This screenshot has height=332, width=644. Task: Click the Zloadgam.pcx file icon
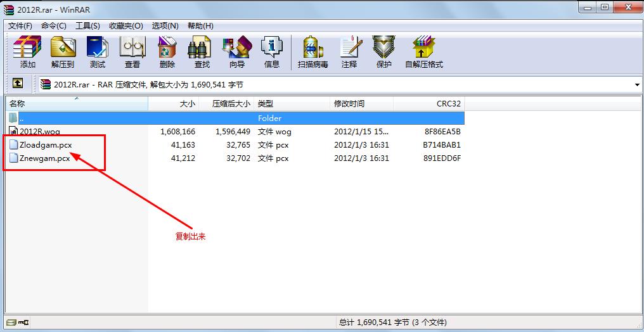(13, 145)
